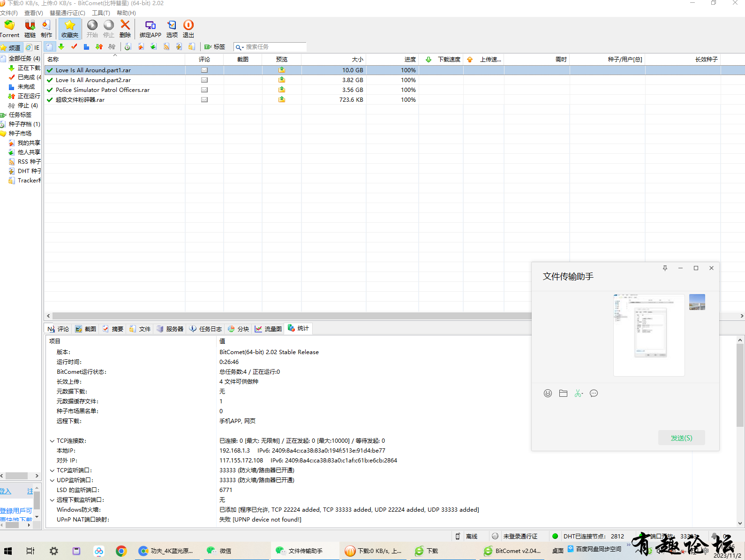
Task: Collapse the UDP监听端口 row
Action: [52, 480]
